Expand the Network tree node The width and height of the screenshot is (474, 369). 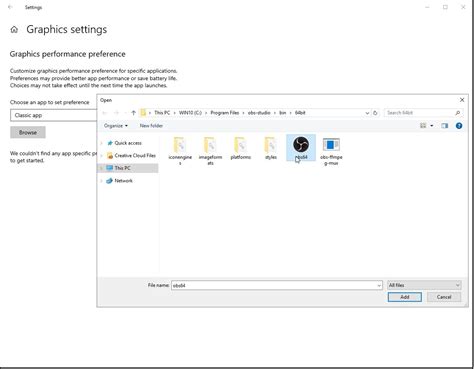coord(101,181)
